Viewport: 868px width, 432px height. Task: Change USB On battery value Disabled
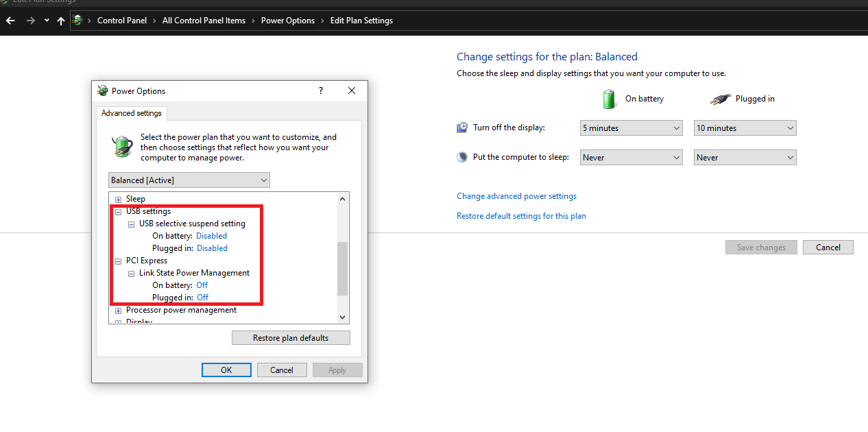click(212, 236)
